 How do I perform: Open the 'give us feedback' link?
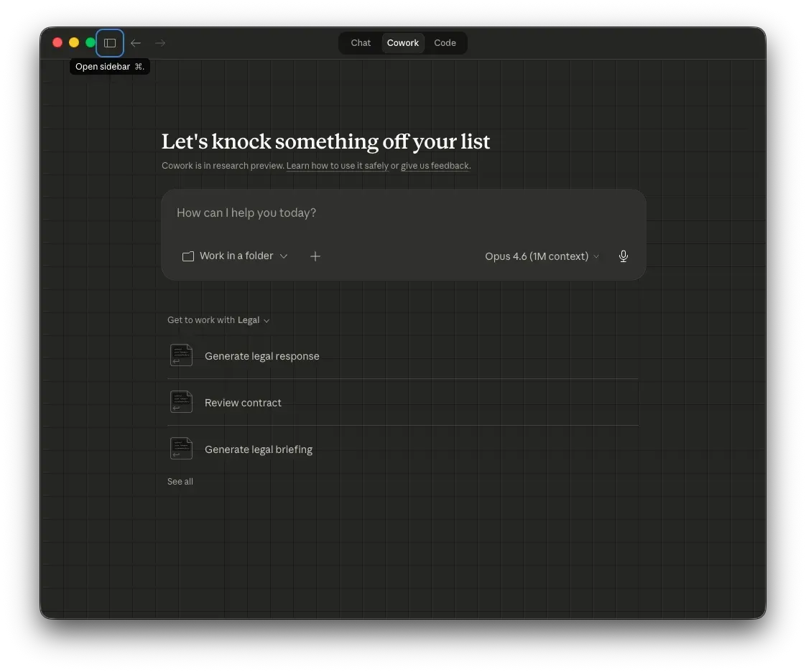[x=435, y=166]
